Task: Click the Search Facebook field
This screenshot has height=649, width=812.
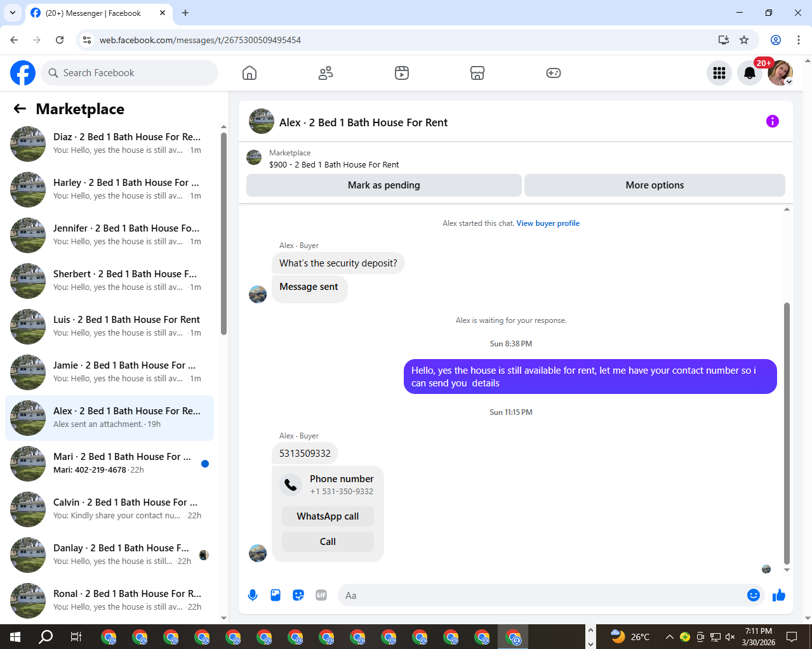Action: pos(130,73)
